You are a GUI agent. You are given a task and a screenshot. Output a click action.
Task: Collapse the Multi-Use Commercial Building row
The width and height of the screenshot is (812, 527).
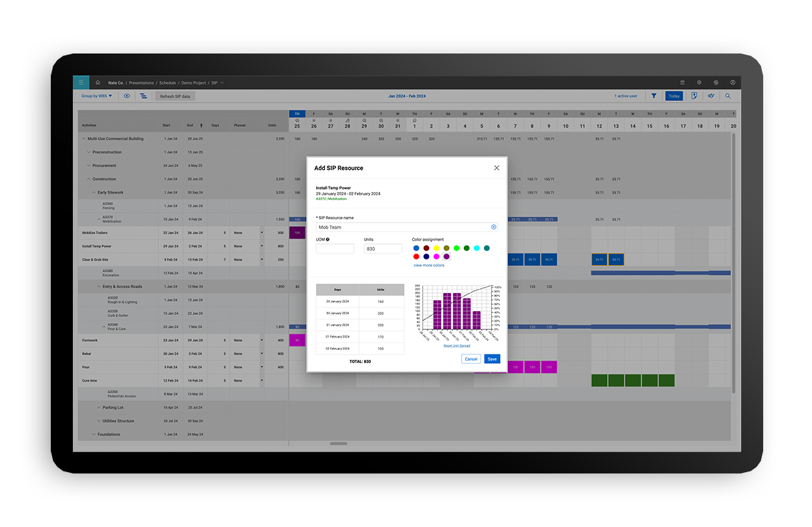tap(83, 138)
